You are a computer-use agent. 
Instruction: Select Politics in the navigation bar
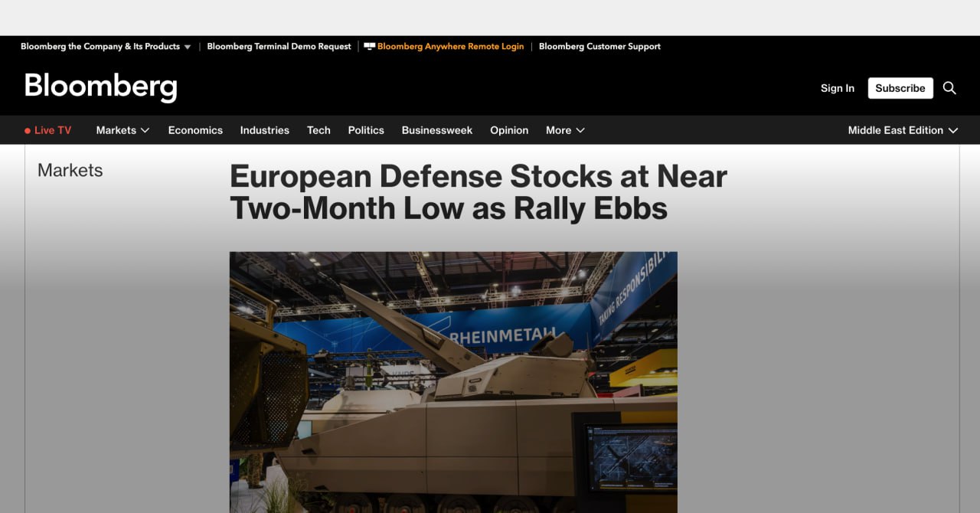(366, 130)
